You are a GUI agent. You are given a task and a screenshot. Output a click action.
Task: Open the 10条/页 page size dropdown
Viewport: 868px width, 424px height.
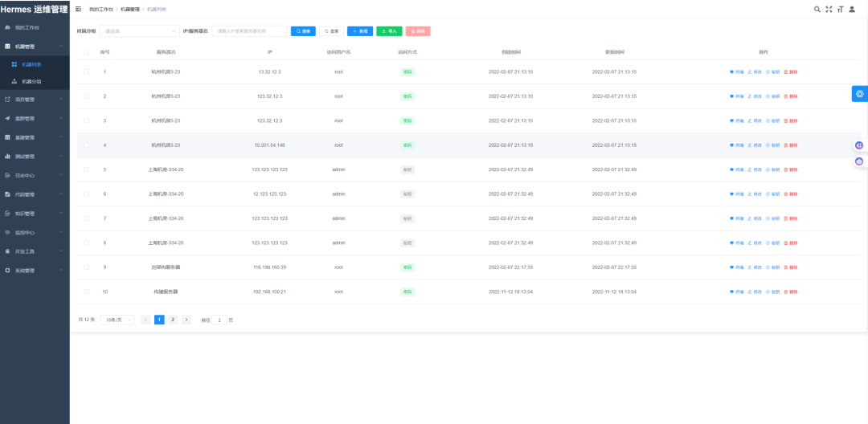click(117, 320)
